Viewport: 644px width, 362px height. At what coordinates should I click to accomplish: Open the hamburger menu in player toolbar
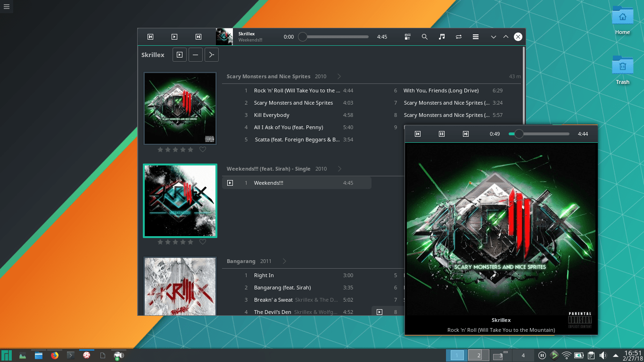click(476, 37)
